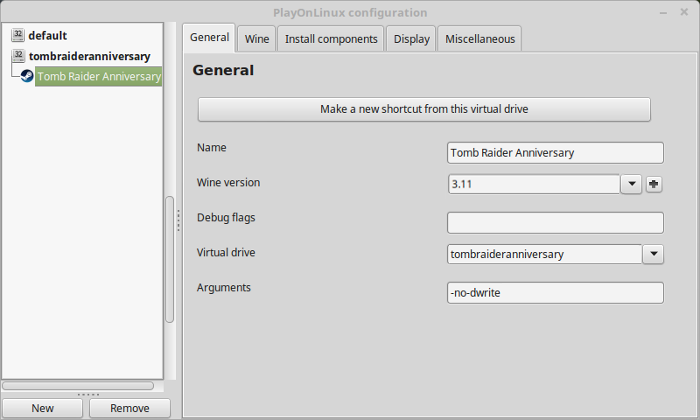Viewport: 700px width, 420px height.
Task: Click Make a new shortcut from this virtual drive
Action: (x=424, y=109)
